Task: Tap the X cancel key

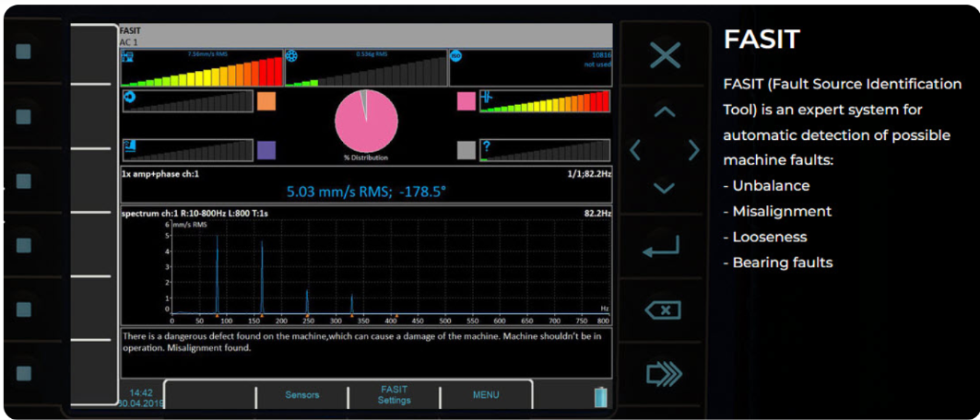Action: pyautogui.click(x=665, y=55)
